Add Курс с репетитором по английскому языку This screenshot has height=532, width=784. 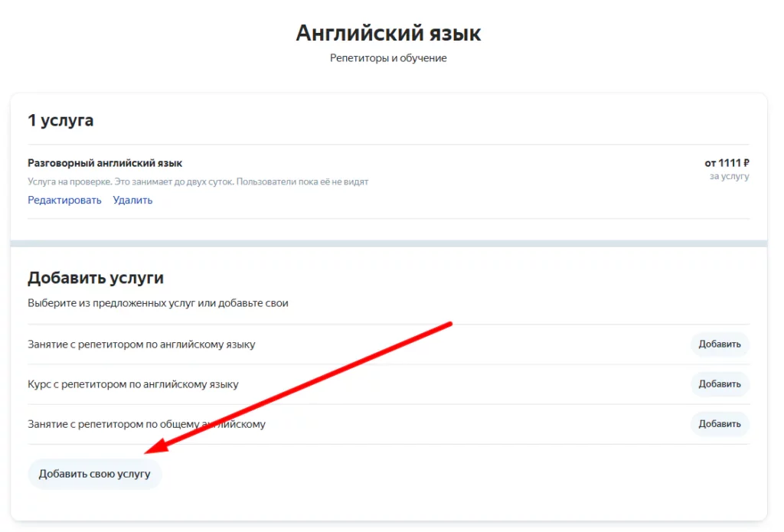click(x=720, y=384)
